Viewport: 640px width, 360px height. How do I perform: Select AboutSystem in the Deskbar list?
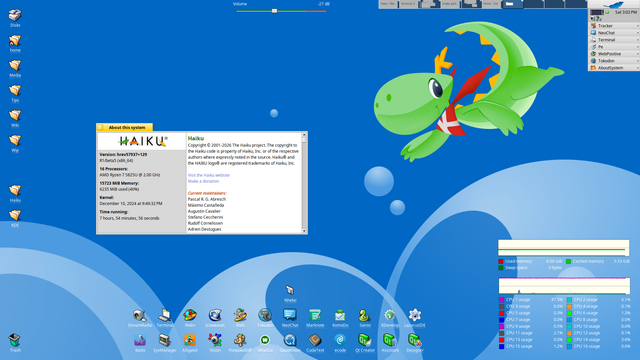coord(614,68)
